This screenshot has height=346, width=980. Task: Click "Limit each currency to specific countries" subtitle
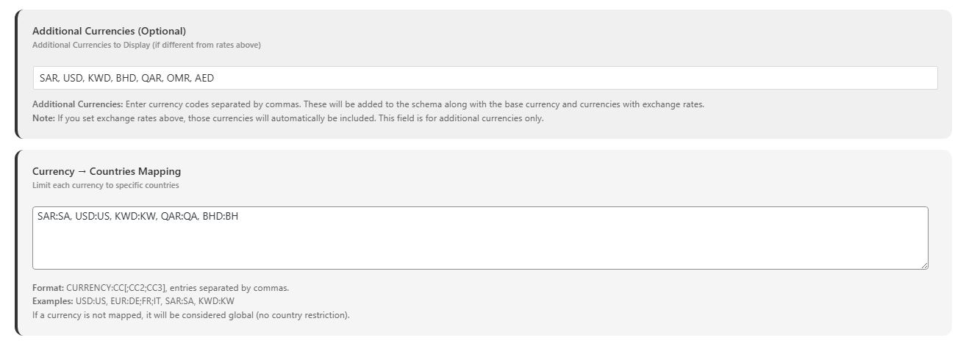tap(106, 185)
